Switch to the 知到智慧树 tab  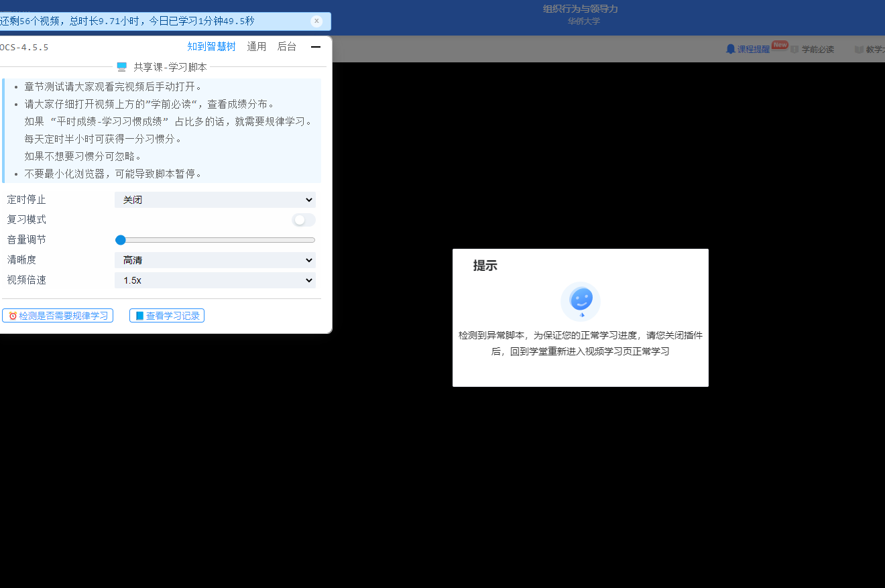coord(211,47)
